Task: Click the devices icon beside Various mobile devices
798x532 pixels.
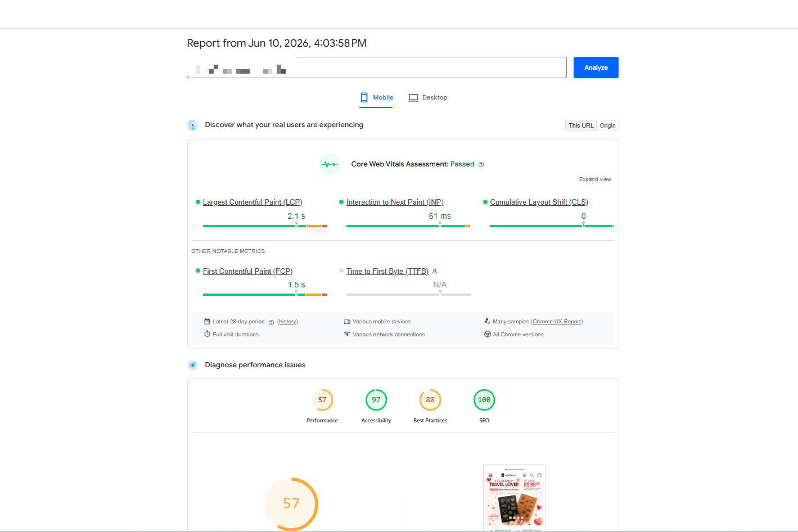Action: coord(347,322)
